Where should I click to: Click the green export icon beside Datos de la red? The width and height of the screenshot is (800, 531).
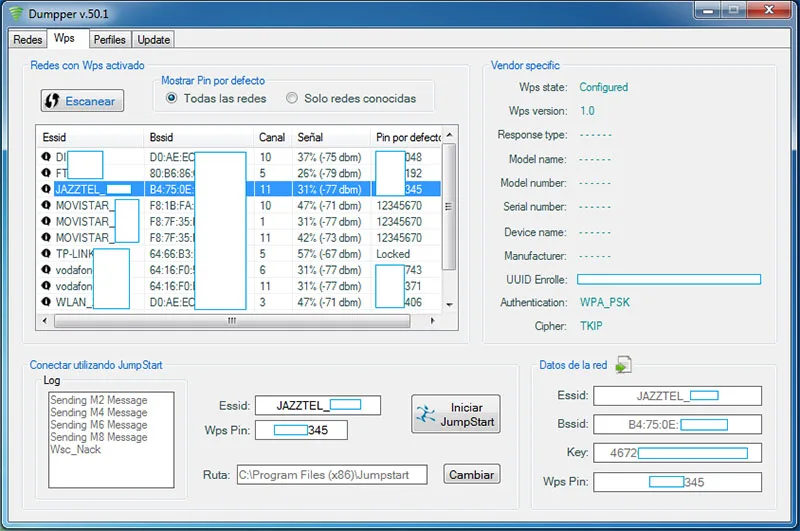[x=623, y=365]
